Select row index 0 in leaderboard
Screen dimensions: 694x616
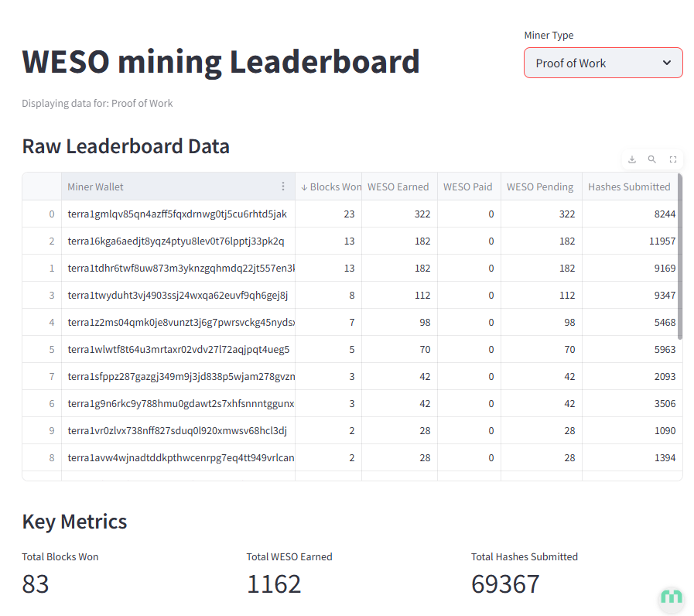point(42,214)
